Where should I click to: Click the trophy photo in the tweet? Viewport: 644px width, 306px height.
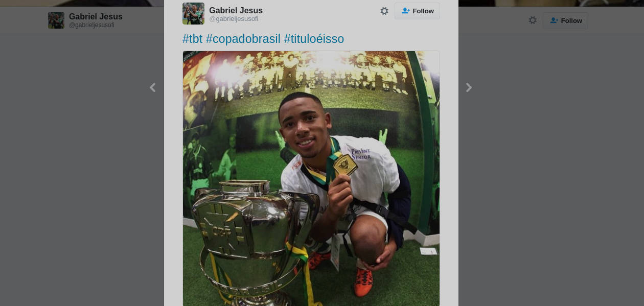311,178
